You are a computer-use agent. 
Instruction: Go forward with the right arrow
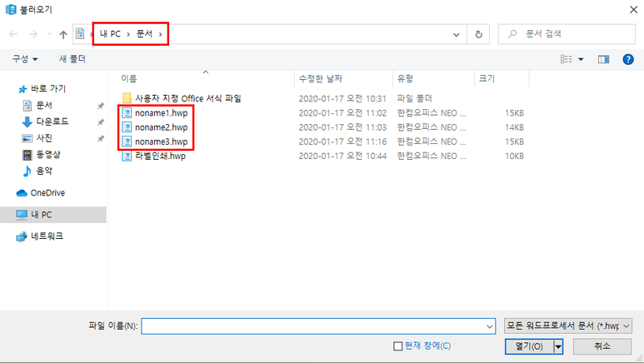point(33,34)
